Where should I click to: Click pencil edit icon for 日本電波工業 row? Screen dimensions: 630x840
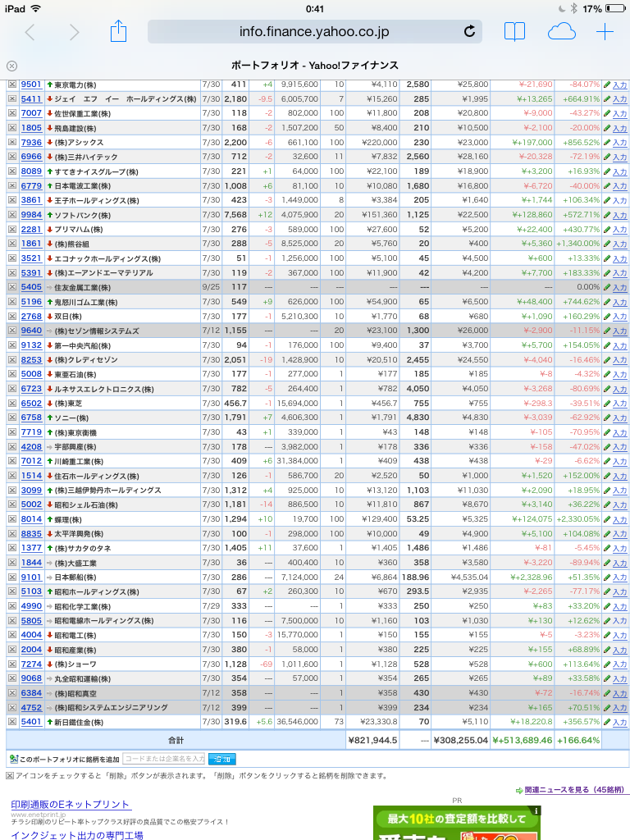tap(607, 186)
